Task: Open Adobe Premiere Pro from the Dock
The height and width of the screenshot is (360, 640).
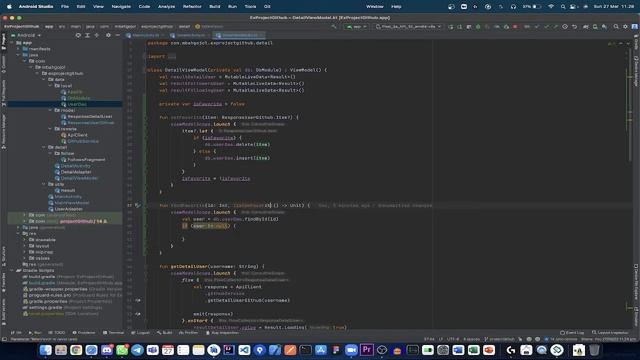Action: pos(367,350)
